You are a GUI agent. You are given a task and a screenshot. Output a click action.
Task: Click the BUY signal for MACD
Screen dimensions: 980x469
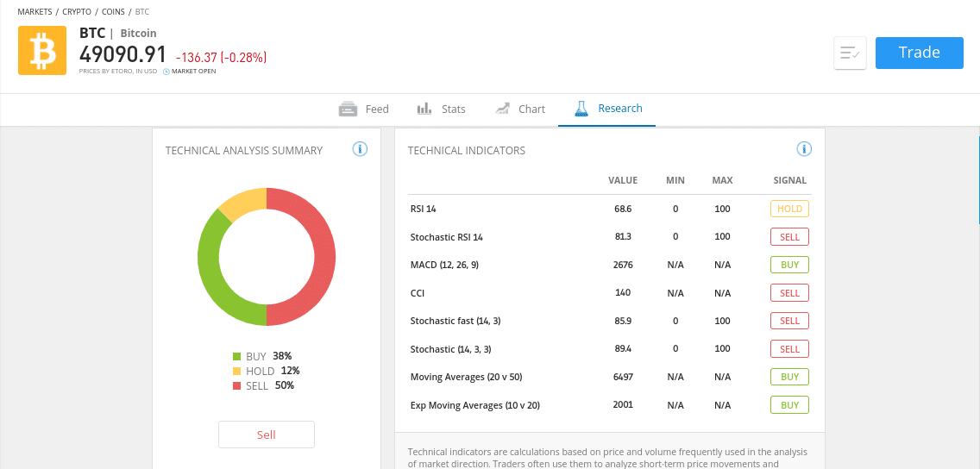(789, 265)
